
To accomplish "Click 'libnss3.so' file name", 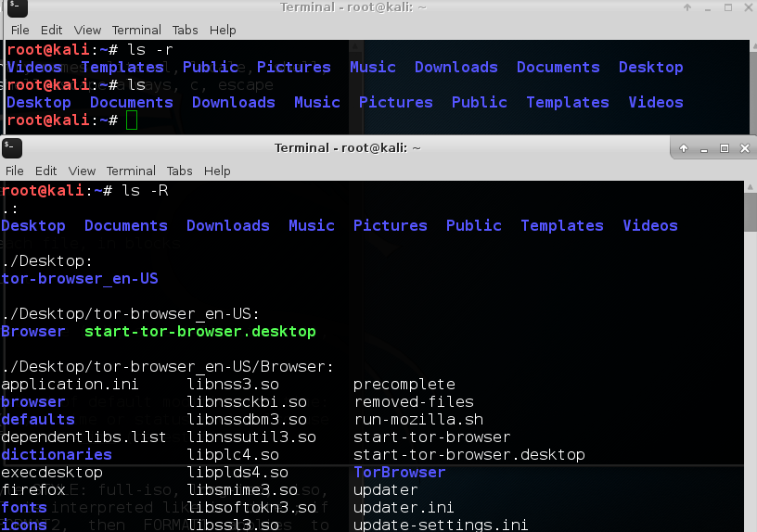I will pos(233,385).
